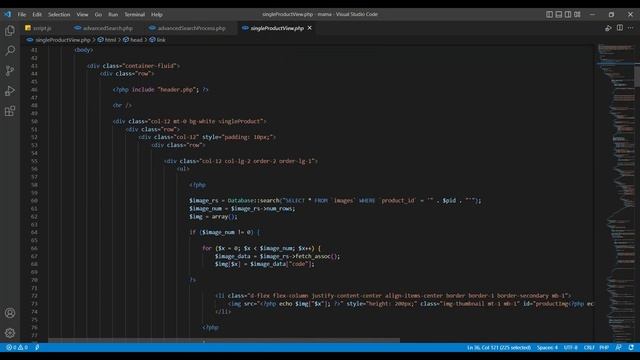Open the Terminal menu
Viewport: 640px width, 360px height.
[x=135, y=14]
